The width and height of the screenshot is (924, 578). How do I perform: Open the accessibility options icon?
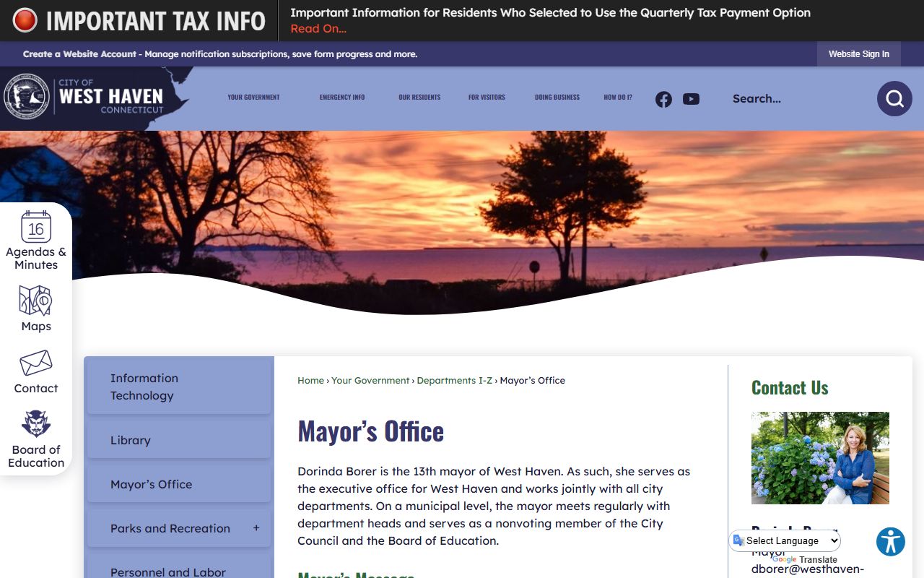[890, 541]
